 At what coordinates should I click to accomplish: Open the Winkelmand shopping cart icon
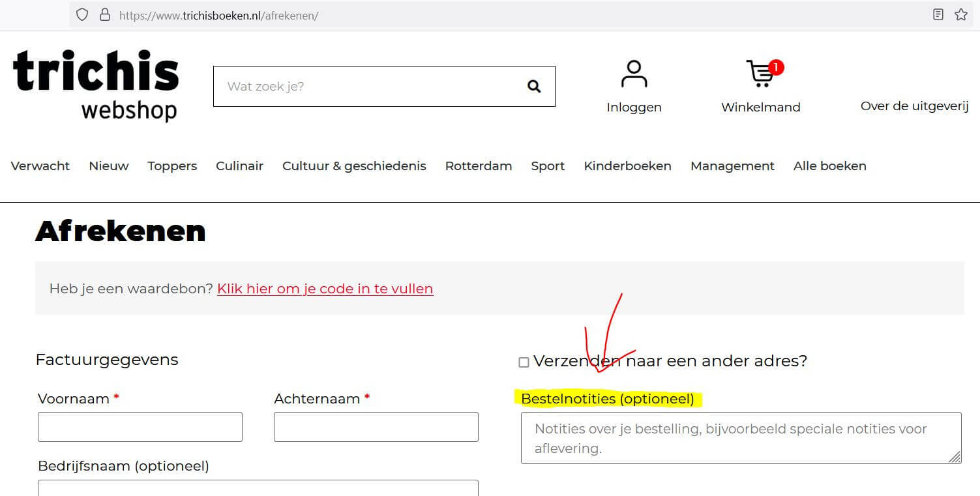[x=760, y=74]
